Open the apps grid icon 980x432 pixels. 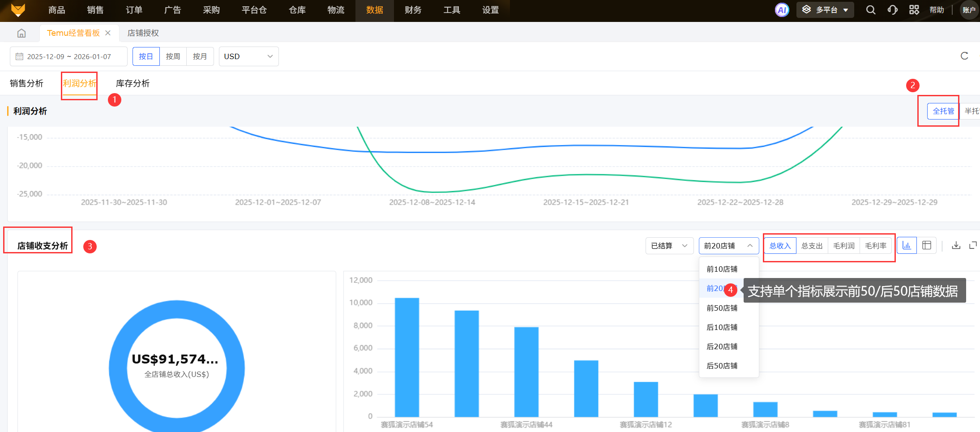[x=914, y=10]
